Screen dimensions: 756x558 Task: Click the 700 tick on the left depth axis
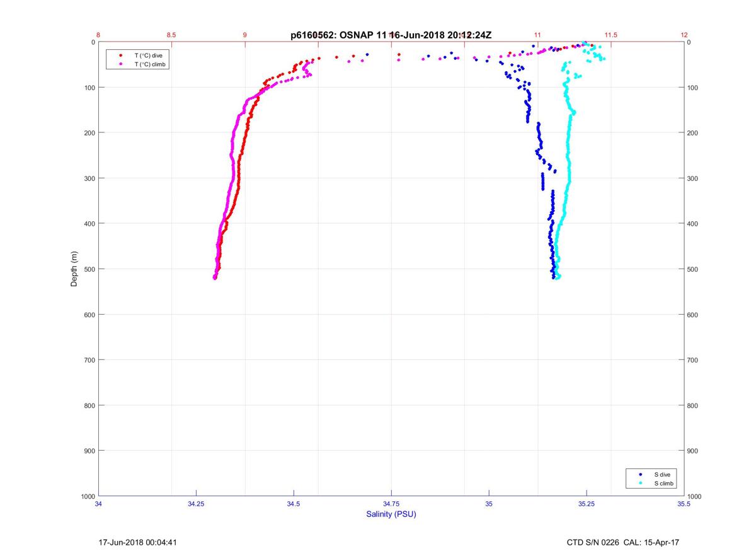[89, 360]
